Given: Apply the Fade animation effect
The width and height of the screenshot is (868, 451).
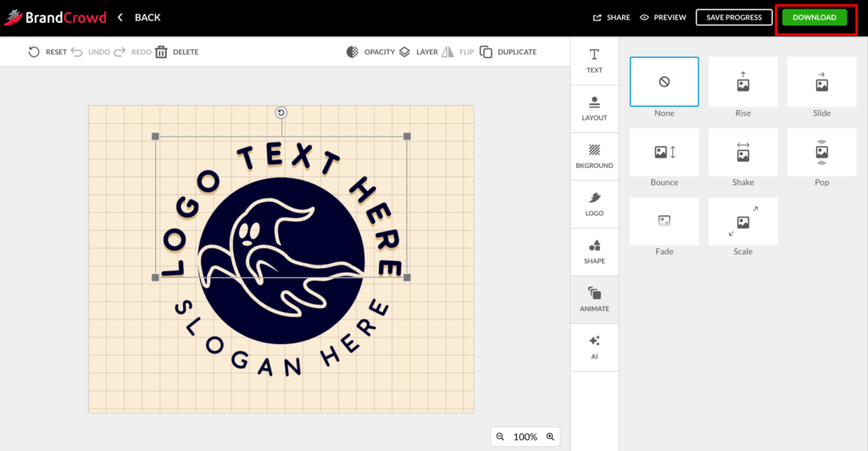Looking at the screenshot, I should [x=665, y=221].
